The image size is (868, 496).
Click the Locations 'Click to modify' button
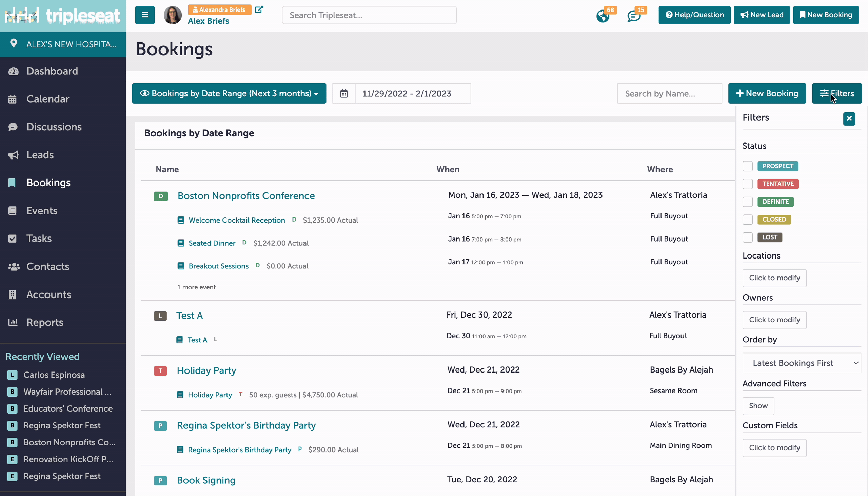click(x=774, y=278)
